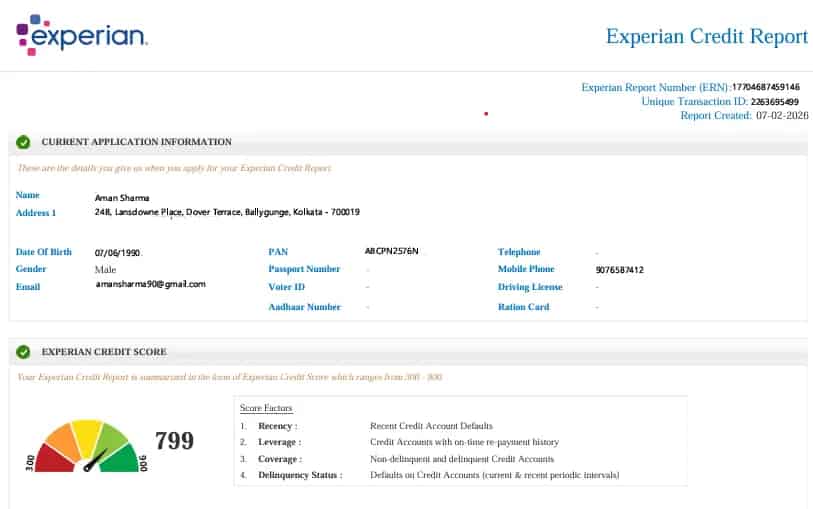813x509 pixels.
Task: Click the 799 credit score number
Action: click(x=174, y=441)
